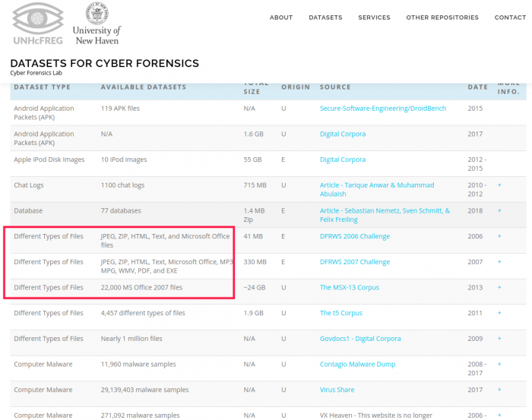
Task: Select the 'Database' dataset type cell
Action: pyautogui.click(x=28, y=210)
